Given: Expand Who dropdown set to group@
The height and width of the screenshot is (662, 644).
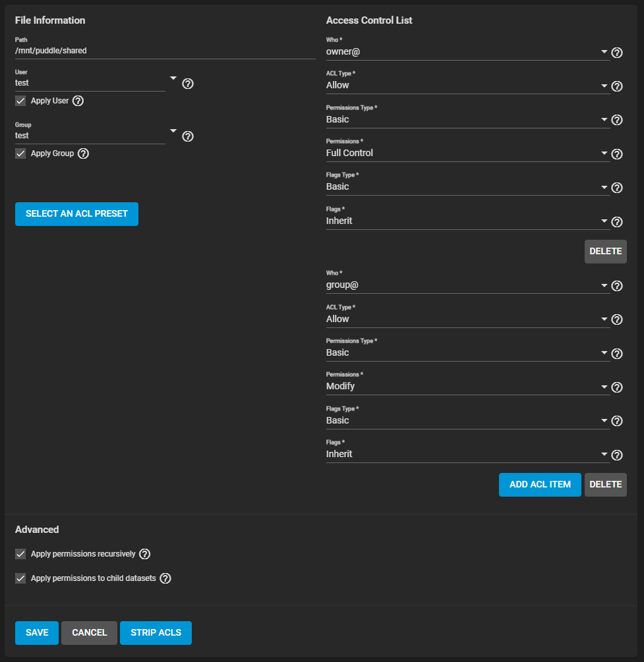Looking at the screenshot, I should [x=468, y=285].
